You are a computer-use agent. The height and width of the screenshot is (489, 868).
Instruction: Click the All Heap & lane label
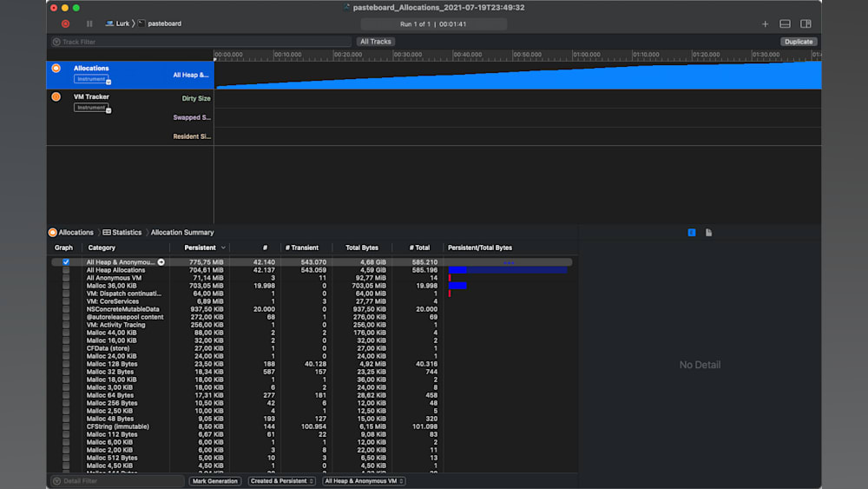190,75
